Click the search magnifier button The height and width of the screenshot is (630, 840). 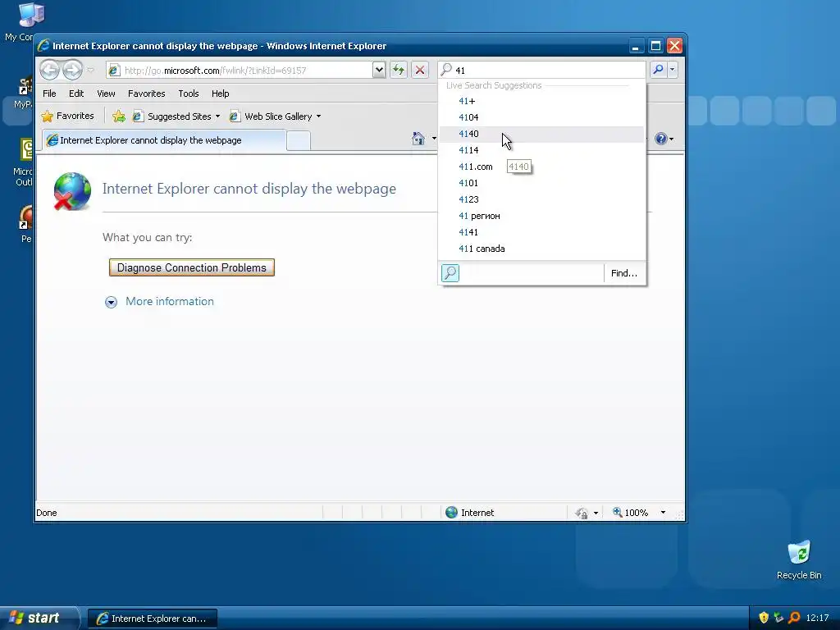point(658,70)
